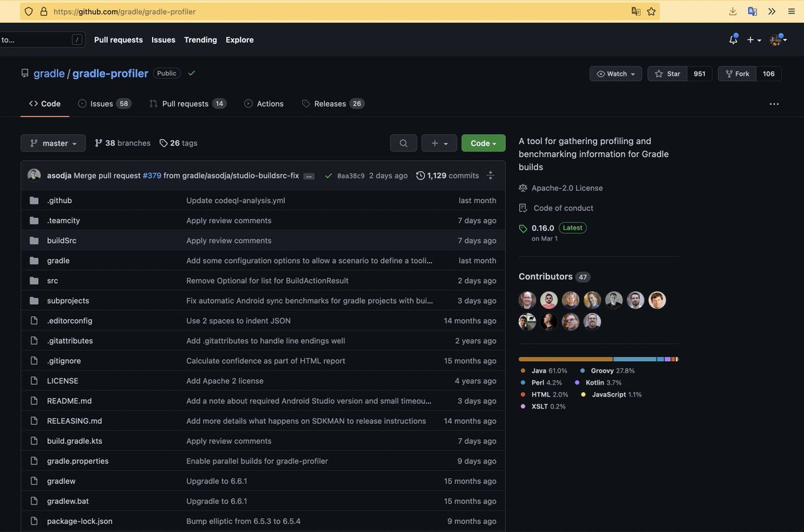Screen dimensions: 804x532
Task: Click the lock icon in address bar
Action: pyautogui.click(x=44, y=11)
